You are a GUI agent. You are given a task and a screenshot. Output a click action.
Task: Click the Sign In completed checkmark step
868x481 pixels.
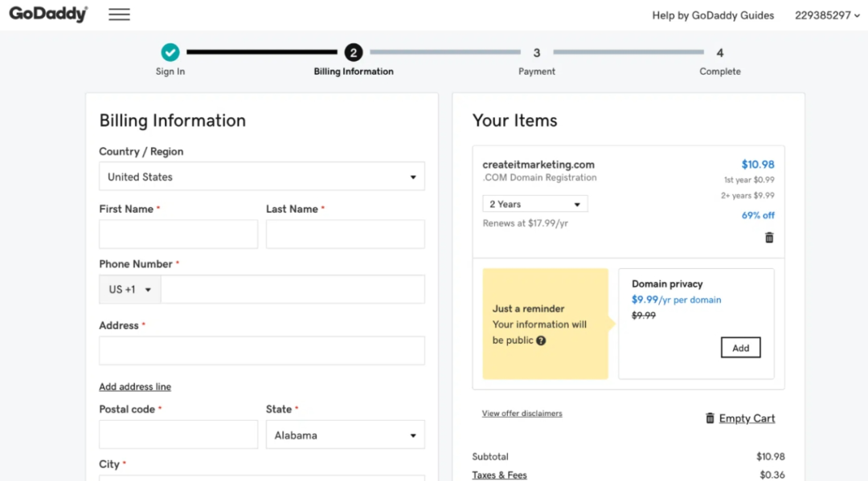coord(170,53)
